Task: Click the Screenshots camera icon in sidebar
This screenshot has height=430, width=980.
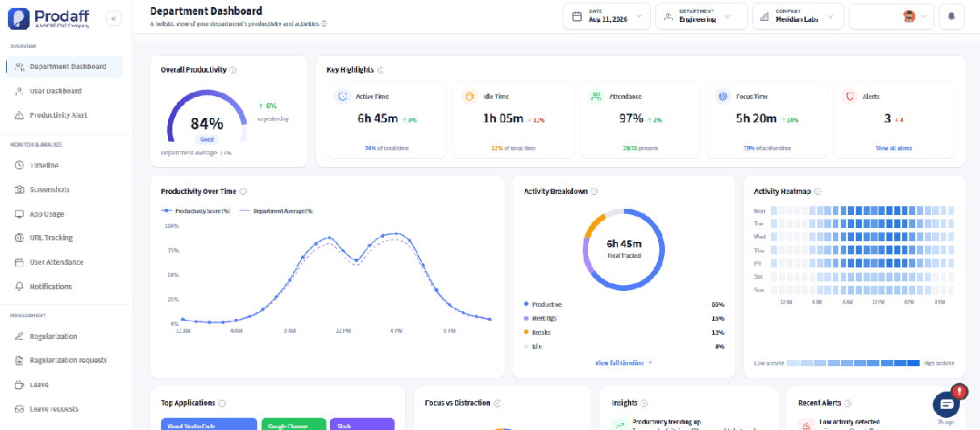Action: (18, 190)
